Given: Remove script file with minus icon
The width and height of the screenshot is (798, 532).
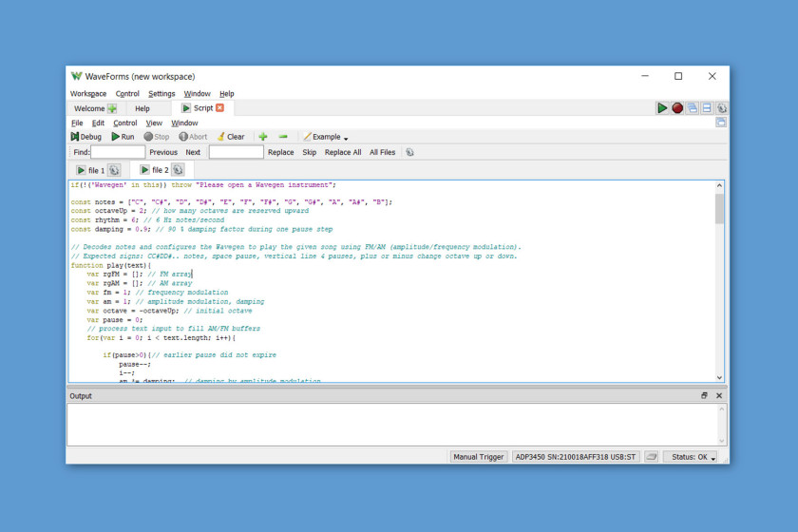Looking at the screenshot, I should point(283,137).
